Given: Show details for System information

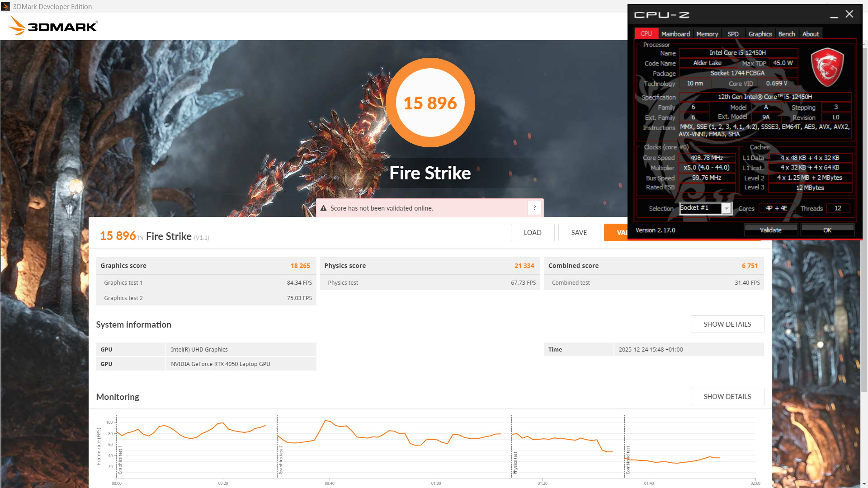Looking at the screenshot, I should point(727,324).
